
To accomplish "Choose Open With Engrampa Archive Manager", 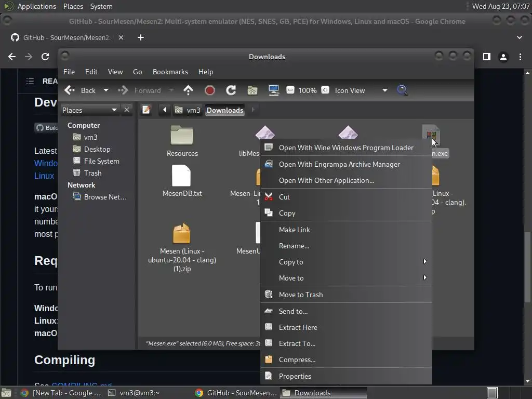I will click(346, 164).
